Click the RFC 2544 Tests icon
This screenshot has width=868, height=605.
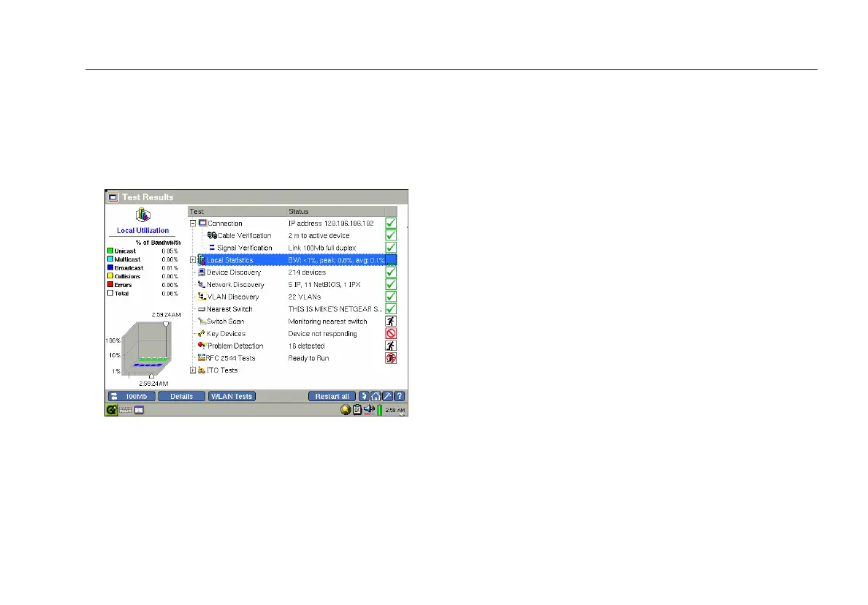(202, 357)
